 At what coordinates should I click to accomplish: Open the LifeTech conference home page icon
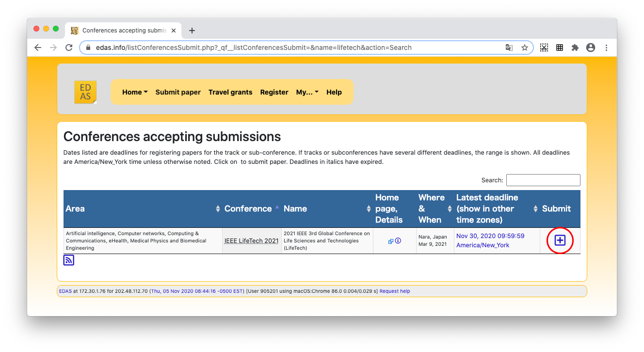point(391,241)
